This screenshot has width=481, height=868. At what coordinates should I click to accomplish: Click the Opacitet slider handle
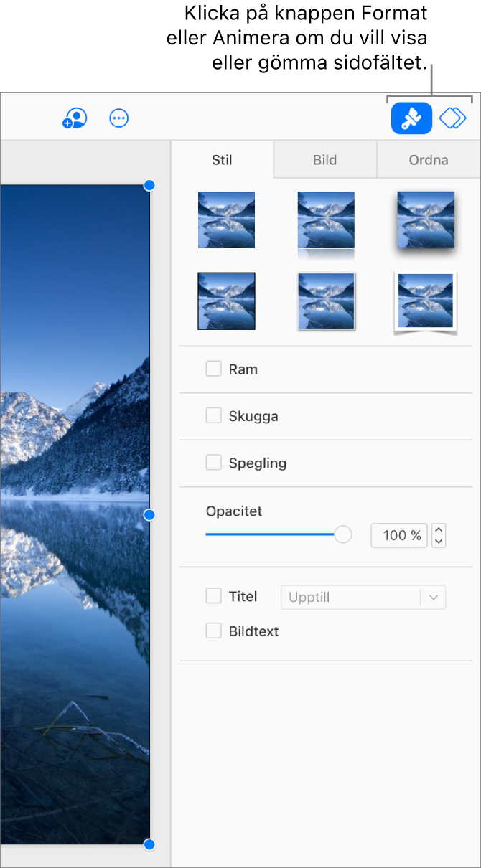tap(343, 534)
